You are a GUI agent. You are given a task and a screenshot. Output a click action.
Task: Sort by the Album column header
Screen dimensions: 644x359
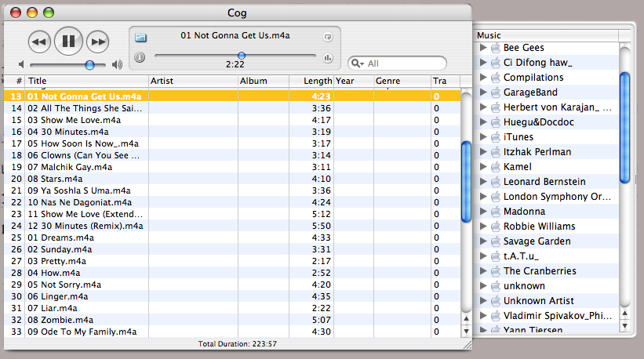click(264, 81)
